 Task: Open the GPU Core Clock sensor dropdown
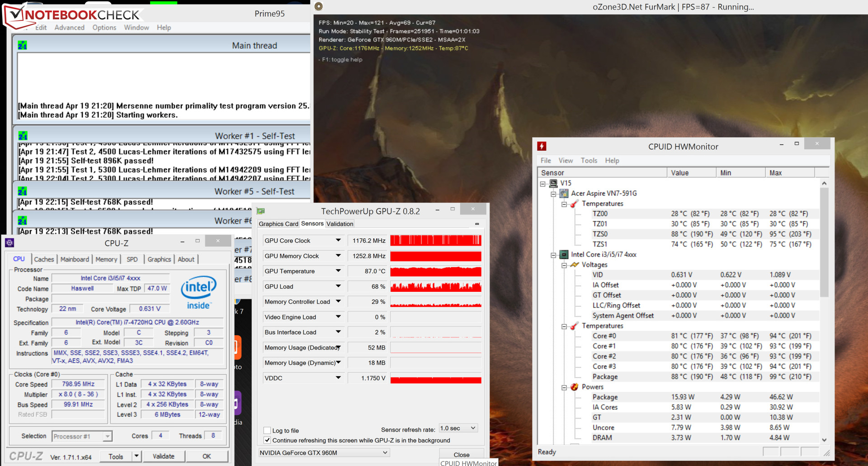click(338, 241)
